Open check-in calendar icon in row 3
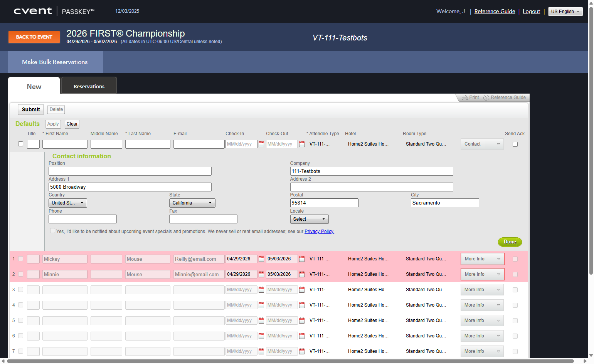The image size is (594, 364). [x=261, y=290]
